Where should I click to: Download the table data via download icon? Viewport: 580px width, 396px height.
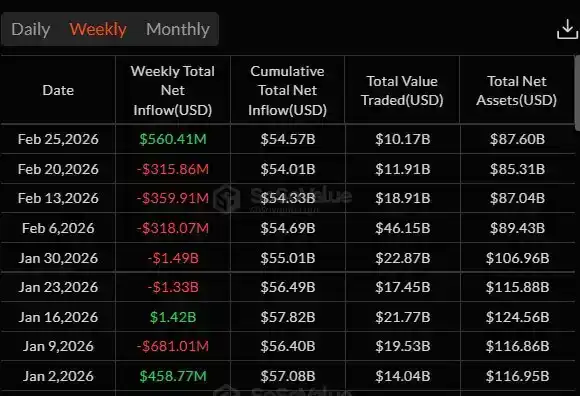[567, 30]
